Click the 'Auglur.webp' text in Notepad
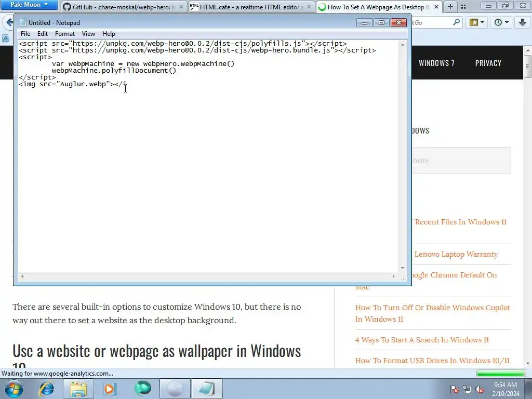 [x=83, y=84]
